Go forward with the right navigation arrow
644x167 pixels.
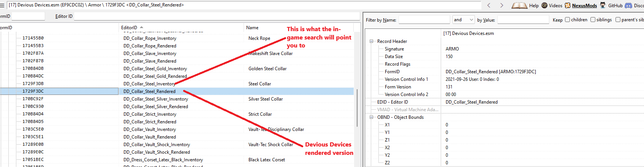(502, 5)
